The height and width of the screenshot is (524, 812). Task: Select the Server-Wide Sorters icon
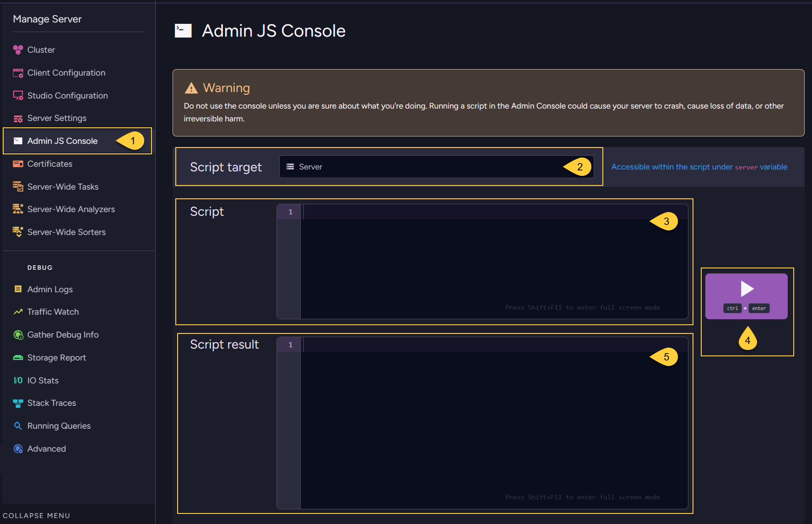pos(18,232)
